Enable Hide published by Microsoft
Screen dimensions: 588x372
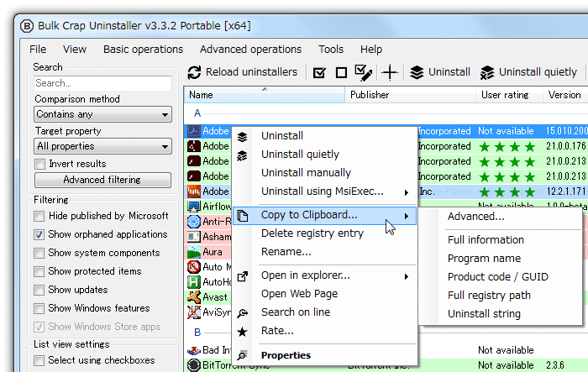[x=39, y=216]
